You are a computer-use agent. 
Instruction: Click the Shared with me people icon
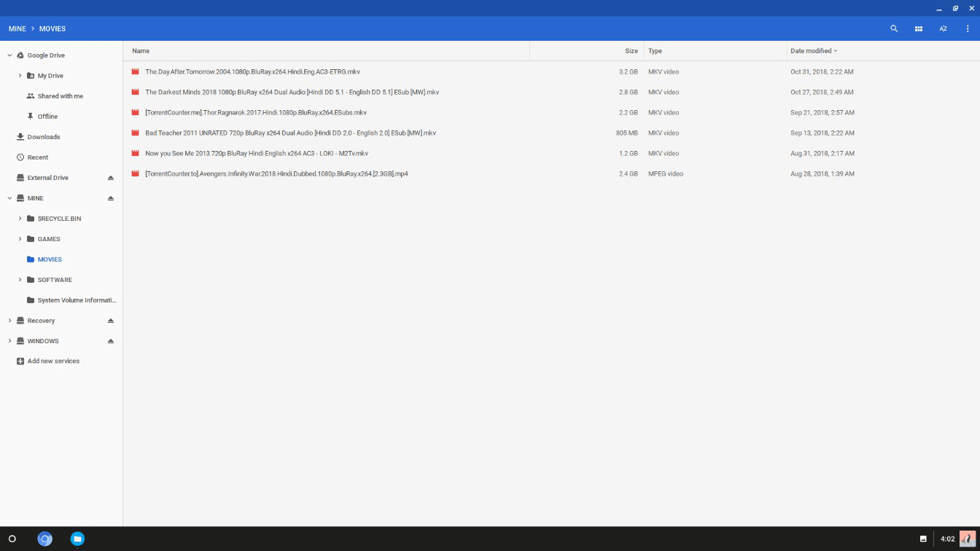tap(31, 96)
